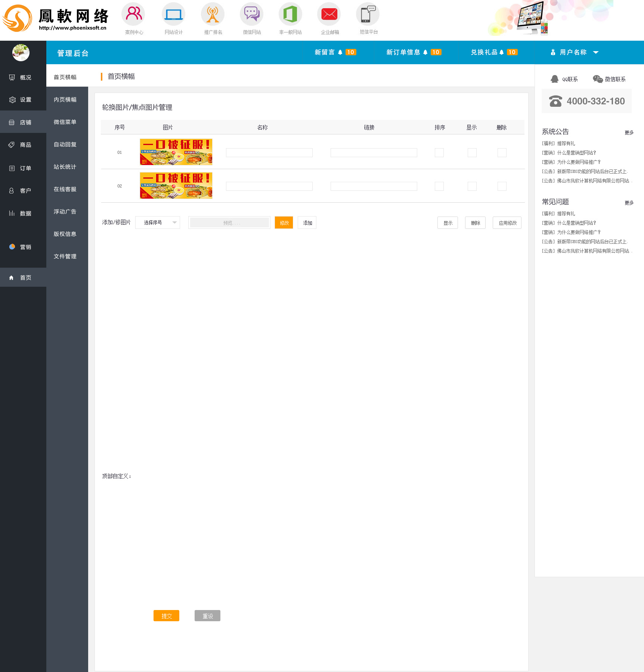Select 微信菜单 in the submenu
Image resolution: width=644 pixels, height=672 pixels.
click(65, 122)
